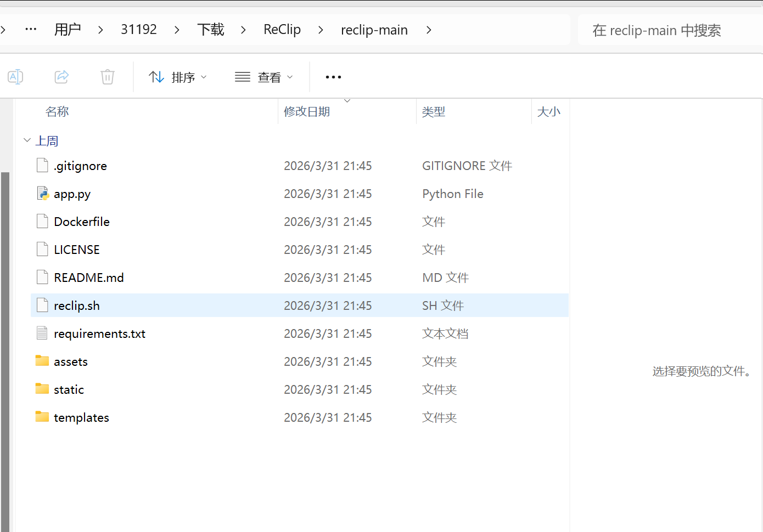The height and width of the screenshot is (532, 763).
Task: Click the static folder name
Action: pos(69,389)
